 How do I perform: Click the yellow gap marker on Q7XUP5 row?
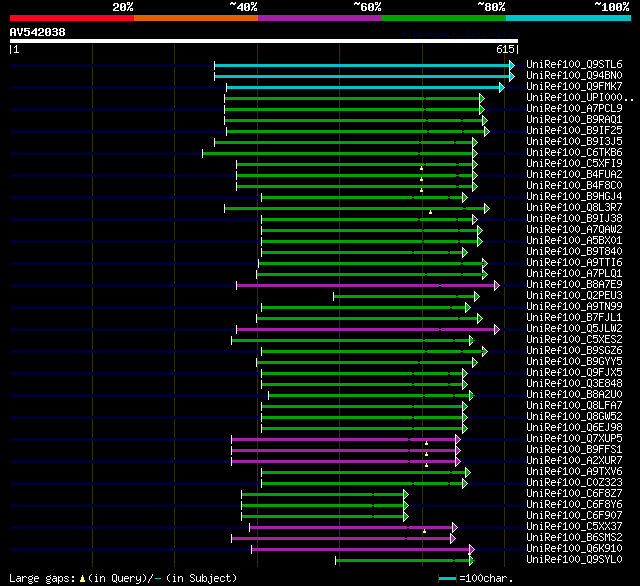(x=427, y=443)
